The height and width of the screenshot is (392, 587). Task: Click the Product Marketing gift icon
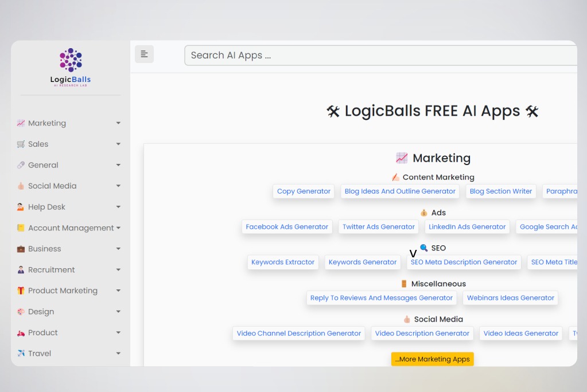coord(21,291)
